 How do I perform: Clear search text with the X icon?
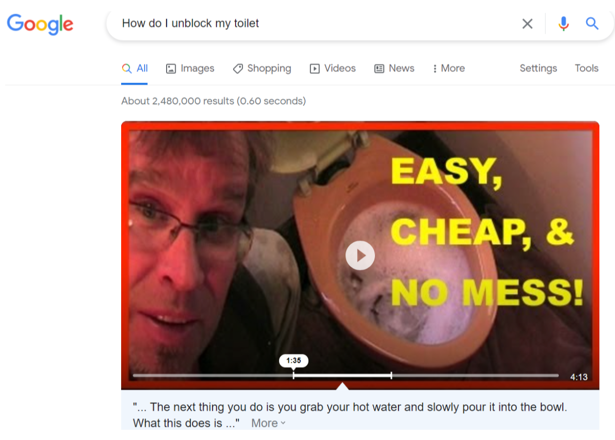click(527, 24)
